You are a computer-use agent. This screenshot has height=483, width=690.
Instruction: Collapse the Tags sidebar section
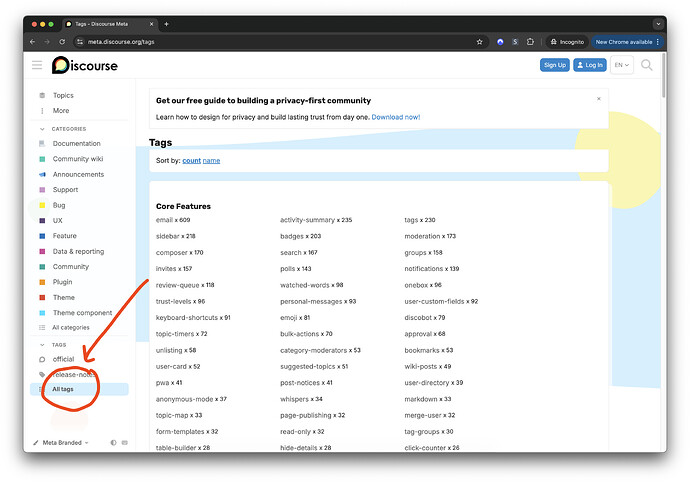click(42, 345)
